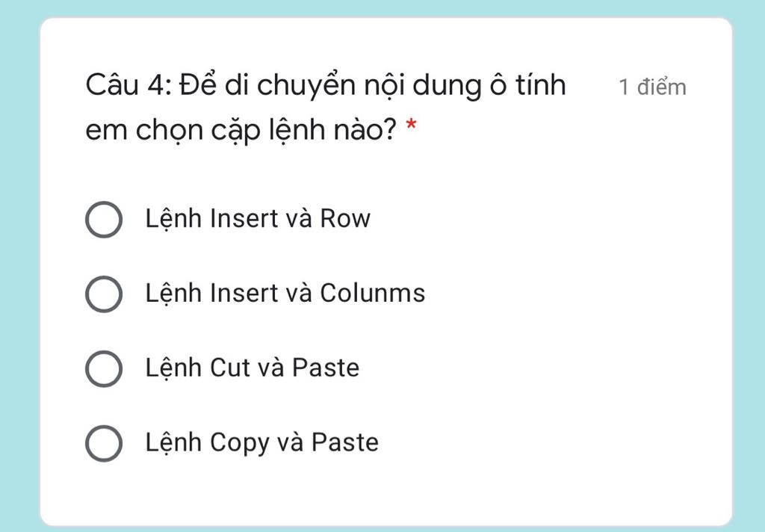Click the word 'Colunms' in the second option
This screenshot has height=532, width=765.
pyautogui.click(x=373, y=293)
